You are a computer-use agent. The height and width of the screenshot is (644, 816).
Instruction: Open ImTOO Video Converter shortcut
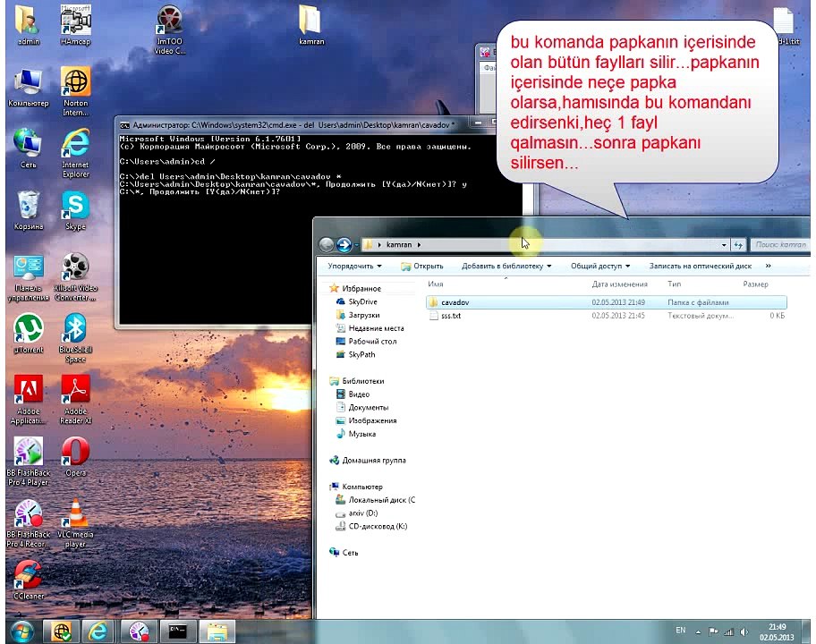coord(169,30)
